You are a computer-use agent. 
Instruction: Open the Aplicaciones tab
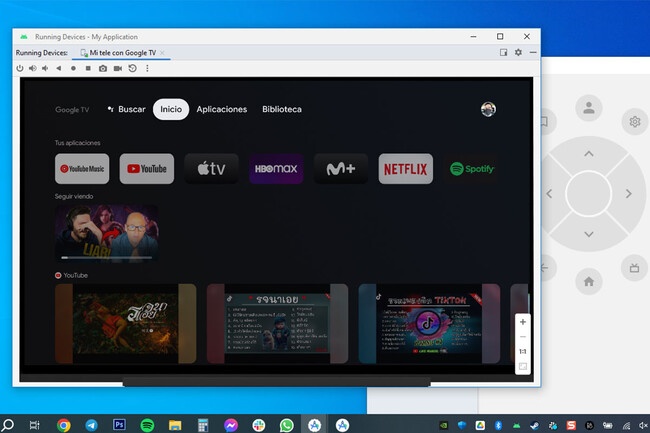pos(222,109)
